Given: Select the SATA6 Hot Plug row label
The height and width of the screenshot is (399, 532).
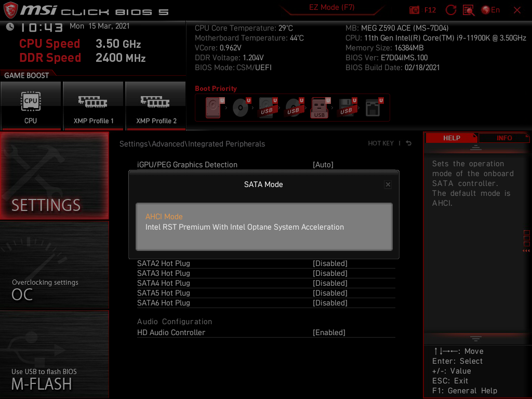Looking at the screenshot, I should coord(163,303).
